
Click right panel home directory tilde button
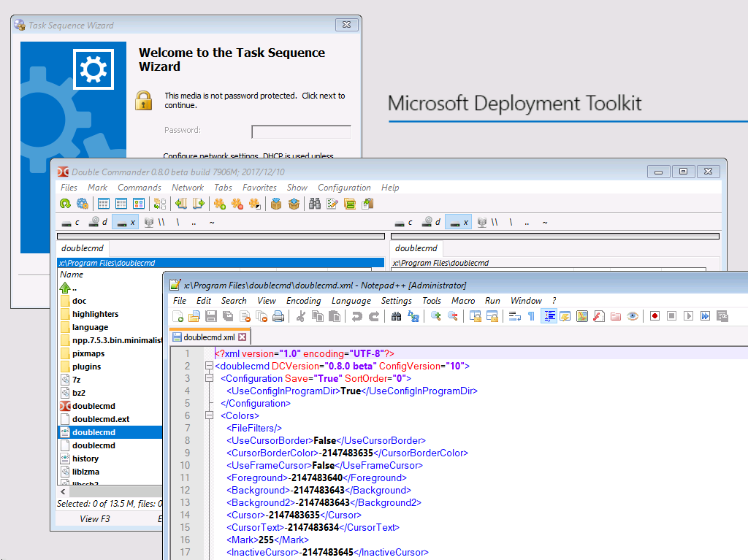point(545,222)
